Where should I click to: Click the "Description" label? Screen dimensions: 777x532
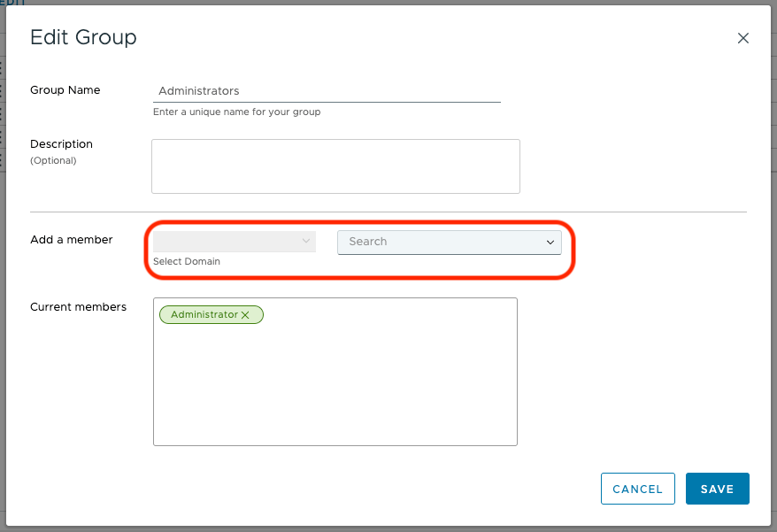click(61, 144)
